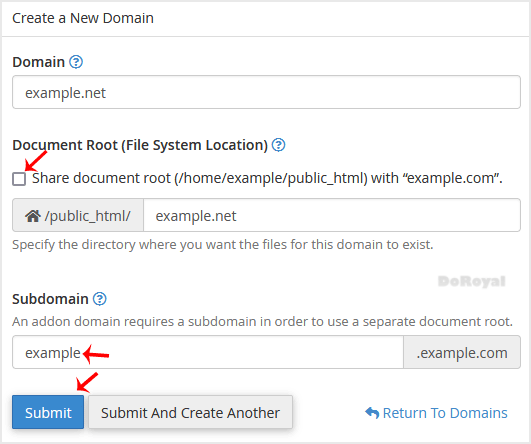Click the .example.com suffix box
This screenshot has height=444, width=531.
coord(462,352)
